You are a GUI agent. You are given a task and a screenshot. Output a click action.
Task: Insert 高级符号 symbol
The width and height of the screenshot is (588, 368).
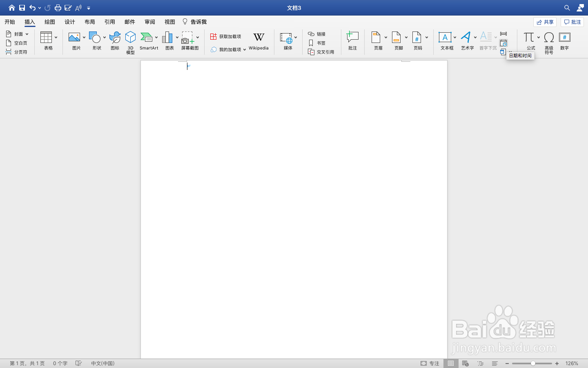[549, 43]
